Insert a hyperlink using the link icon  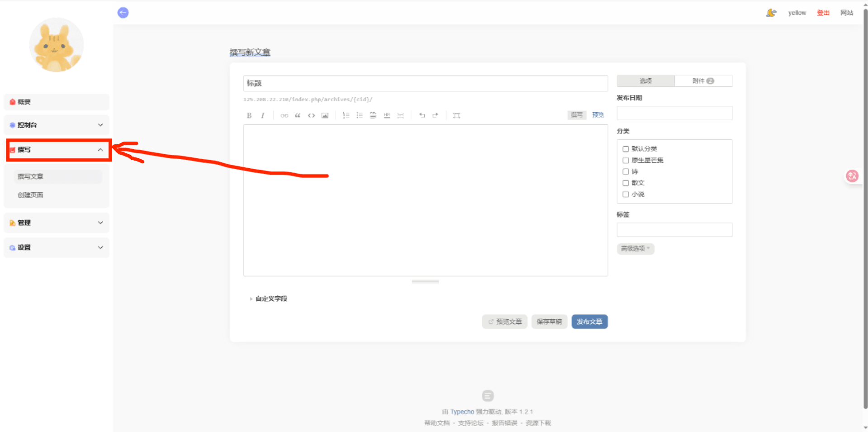(x=284, y=115)
